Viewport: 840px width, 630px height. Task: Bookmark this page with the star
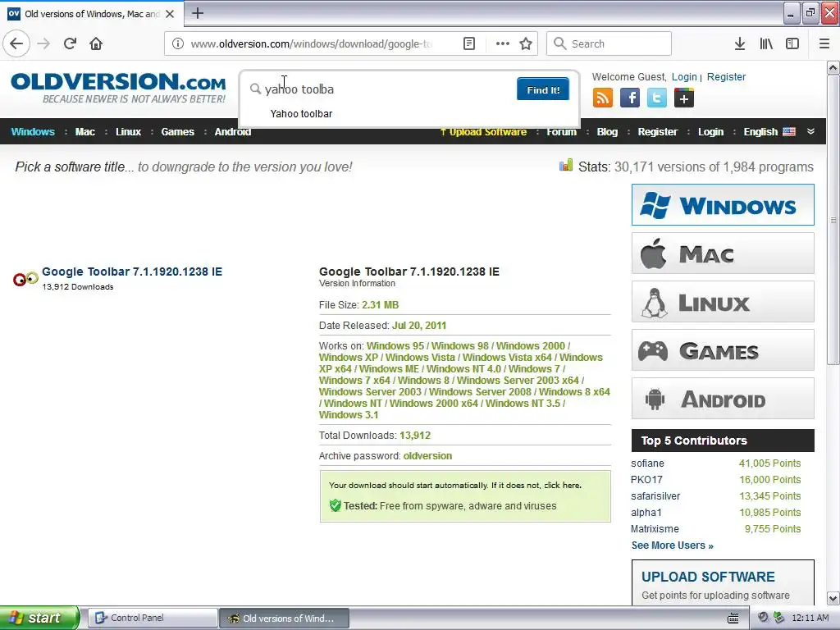coord(526,43)
